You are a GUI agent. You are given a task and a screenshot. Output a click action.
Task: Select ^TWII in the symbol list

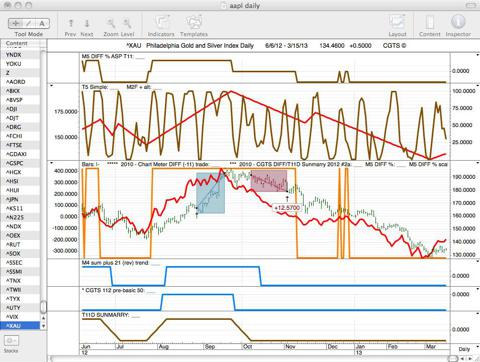(20, 290)
